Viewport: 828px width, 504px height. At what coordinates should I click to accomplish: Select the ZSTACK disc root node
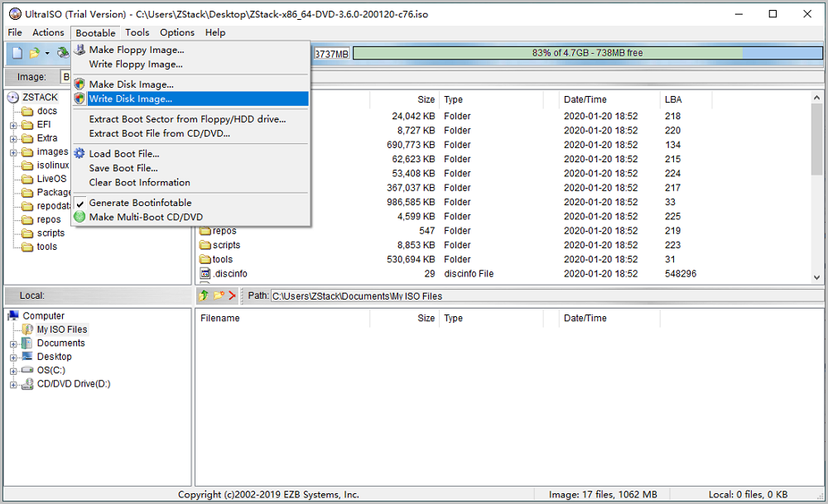point(40,97)
